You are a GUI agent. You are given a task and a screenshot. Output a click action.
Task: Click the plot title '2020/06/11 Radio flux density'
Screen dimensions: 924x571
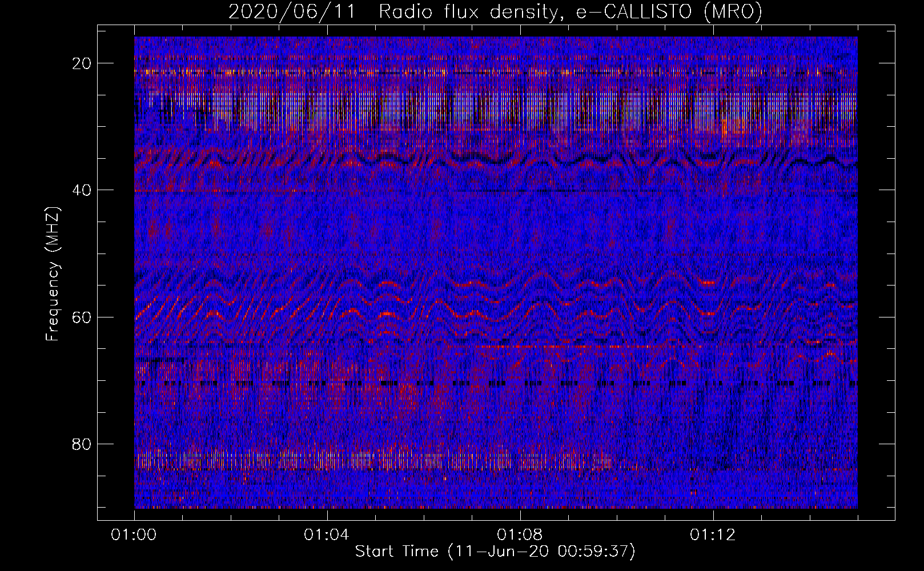pos(495,12)
